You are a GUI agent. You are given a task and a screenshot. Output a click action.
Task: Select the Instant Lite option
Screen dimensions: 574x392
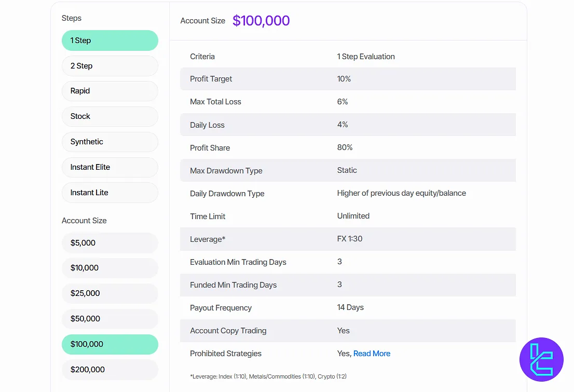[110, 193]
